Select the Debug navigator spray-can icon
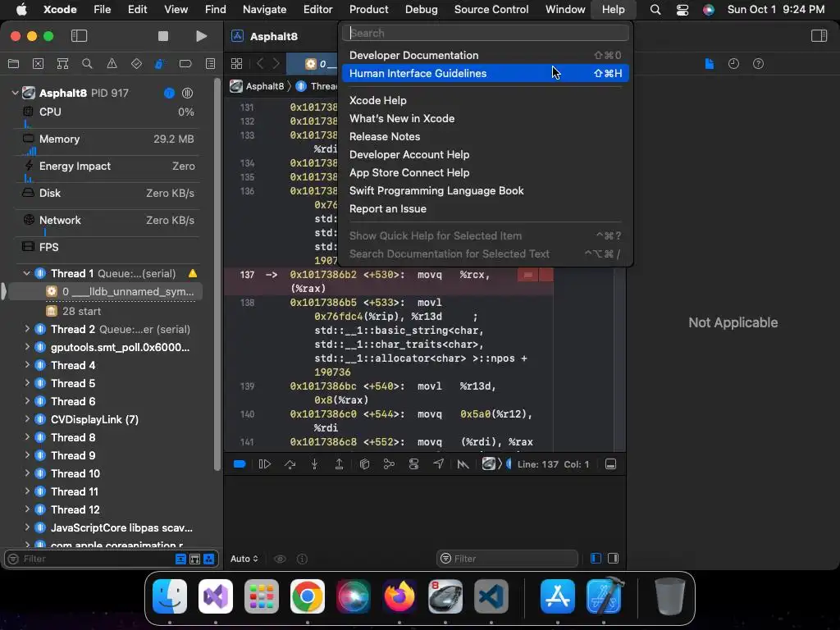Viewport: 840px width, 630px height. click(x=160, y=64)
